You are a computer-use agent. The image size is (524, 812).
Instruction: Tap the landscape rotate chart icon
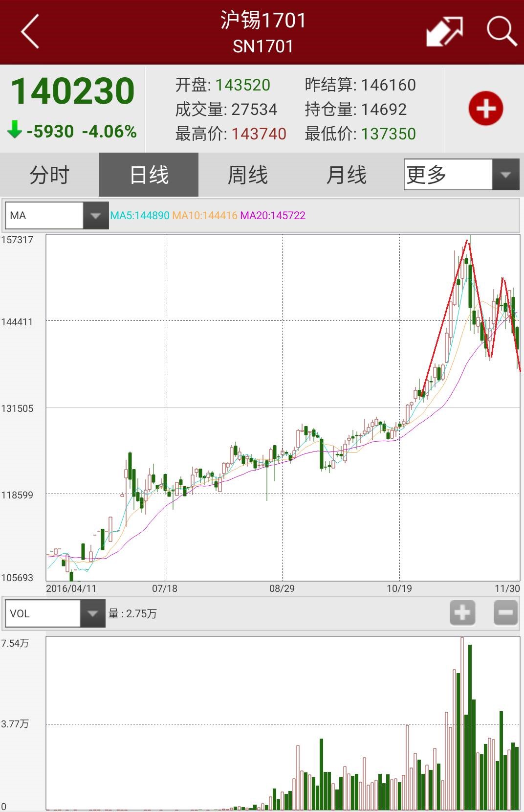pos(444,32)
